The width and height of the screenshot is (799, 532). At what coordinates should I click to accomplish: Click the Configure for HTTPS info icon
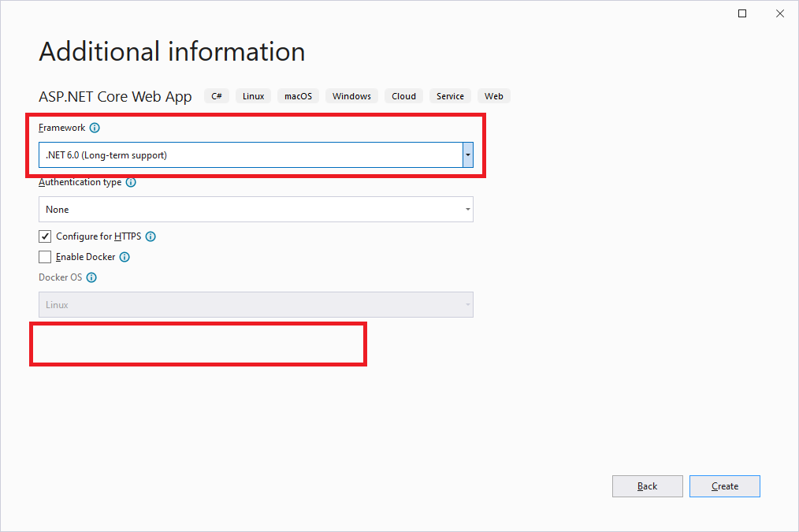(x=151, y=236)
